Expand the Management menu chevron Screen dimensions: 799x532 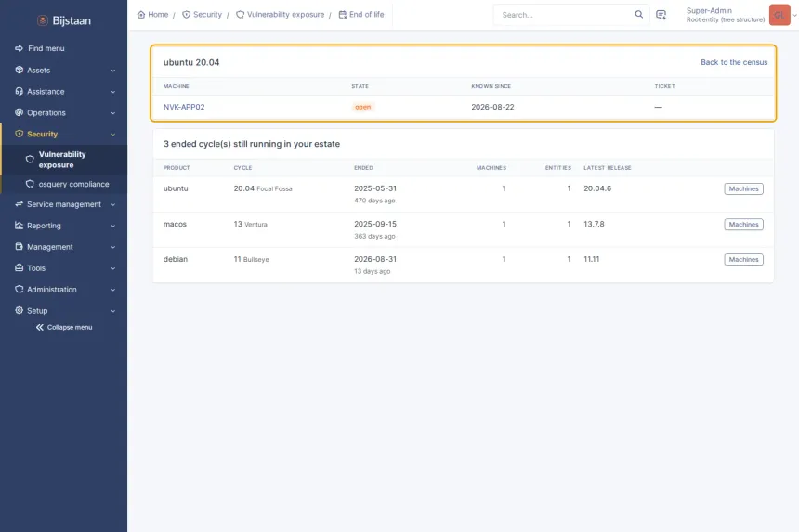[113, 247]
